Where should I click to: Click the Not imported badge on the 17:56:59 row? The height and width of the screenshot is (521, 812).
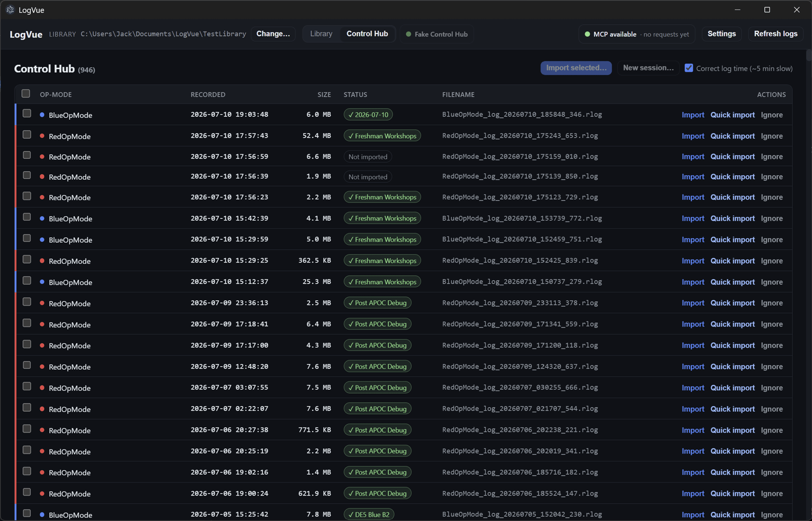click(368, 157)
